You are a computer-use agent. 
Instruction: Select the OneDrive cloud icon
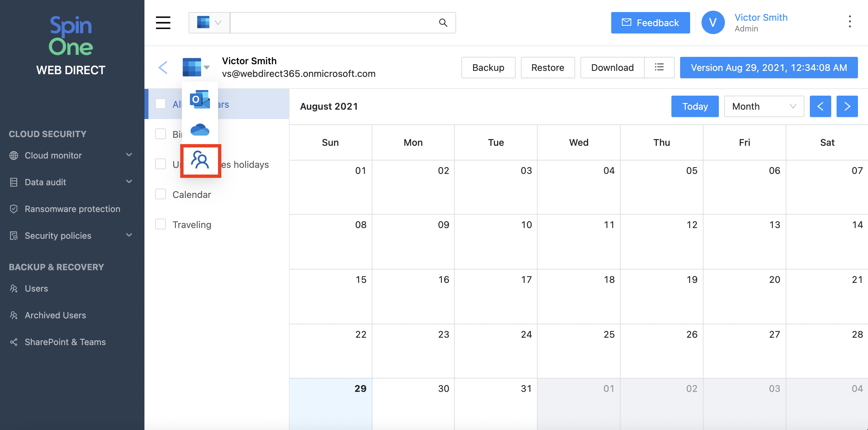point(200,130)
